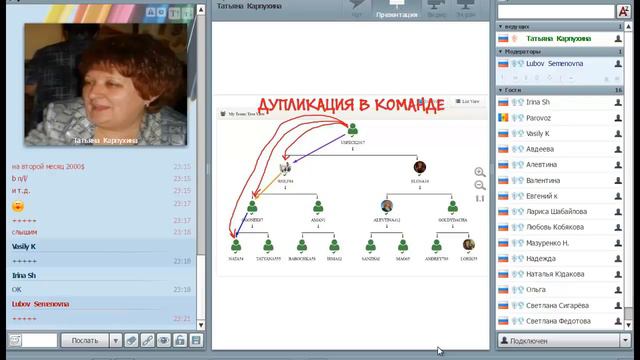Click Russian flag next to Надежда

503,259
